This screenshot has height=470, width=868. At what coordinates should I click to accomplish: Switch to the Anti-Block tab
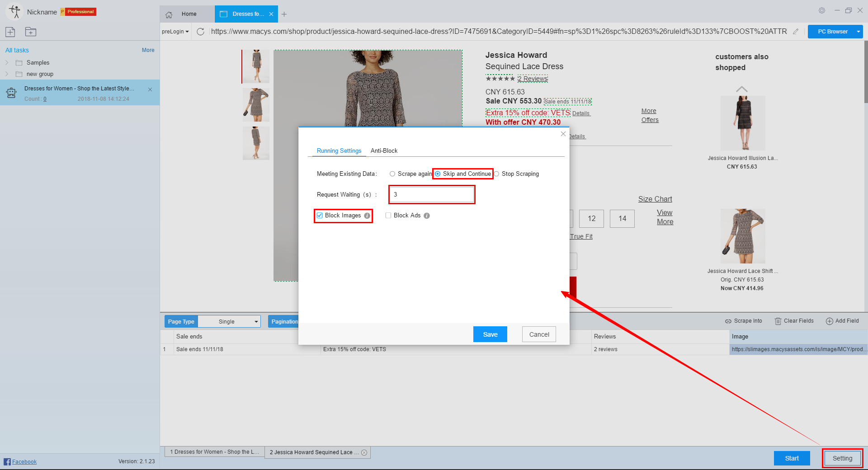384,151
